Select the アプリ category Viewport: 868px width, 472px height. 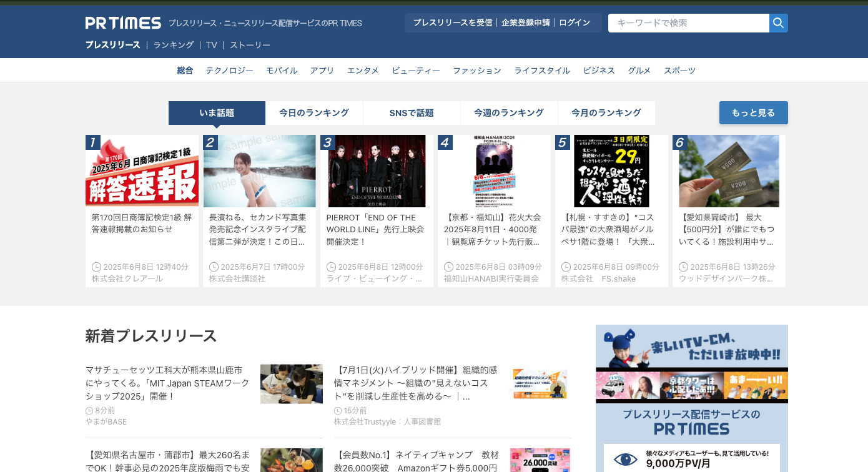click(322, 71)
